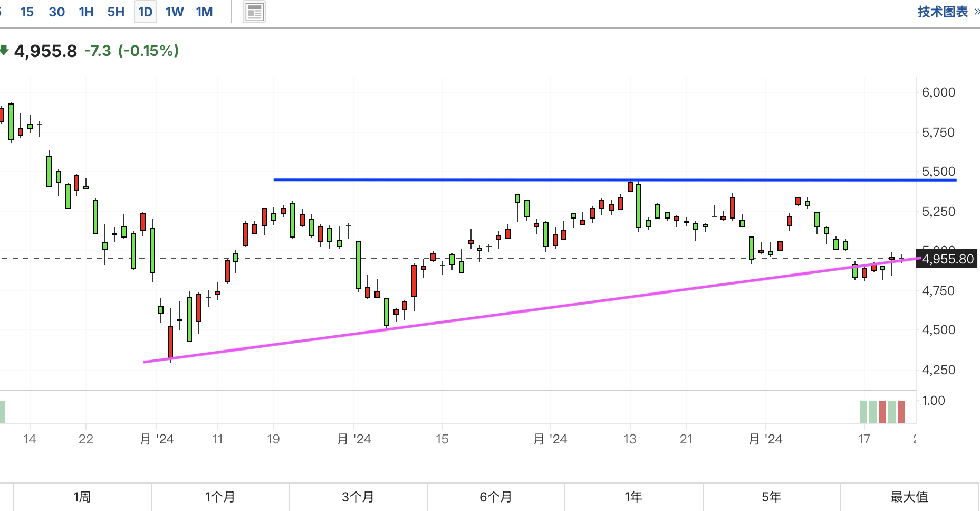This screenshot has height=511, width=980.
Task: Select the 15 minute interval
Action: pyautogui.click(x=27, y=12)
